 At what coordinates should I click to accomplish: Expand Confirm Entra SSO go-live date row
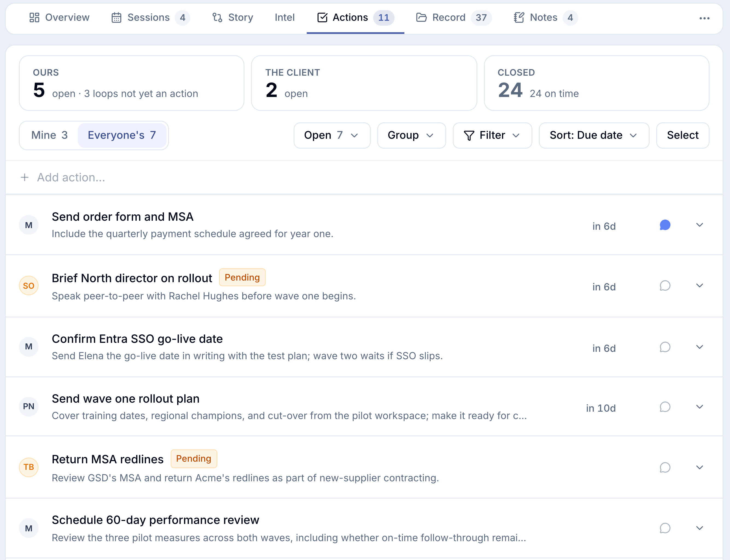[x=700, y=347]
